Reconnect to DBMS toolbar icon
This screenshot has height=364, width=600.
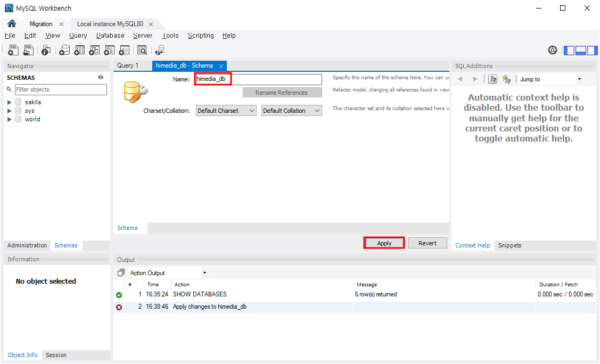click(160, 50)
